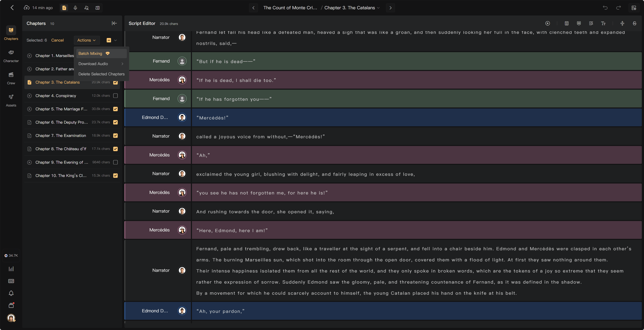This screenshot has height=330, width=644.
Task: Go to the previous chapter arrow
Action: [253, 8]
